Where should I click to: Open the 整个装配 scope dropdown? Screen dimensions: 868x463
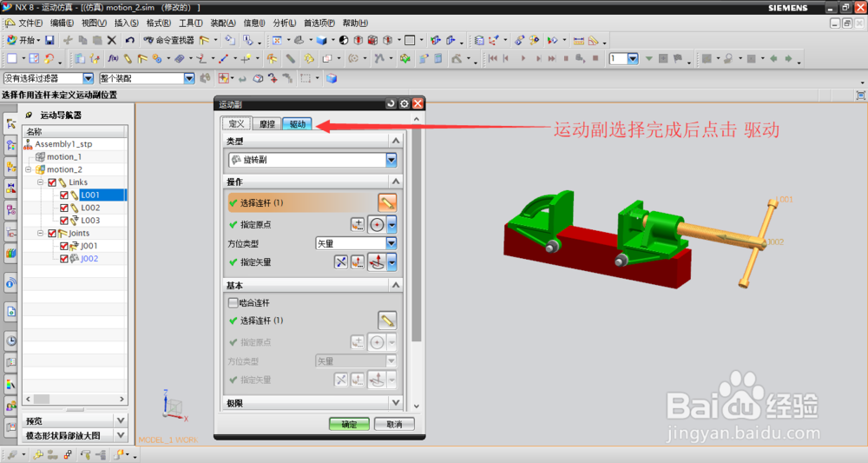[189, 78]
